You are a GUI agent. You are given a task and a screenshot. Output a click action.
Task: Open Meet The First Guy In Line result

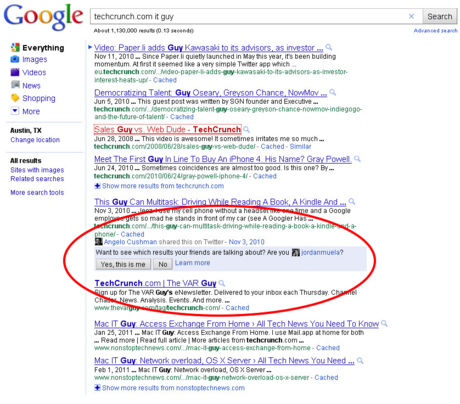coord(223,159)
